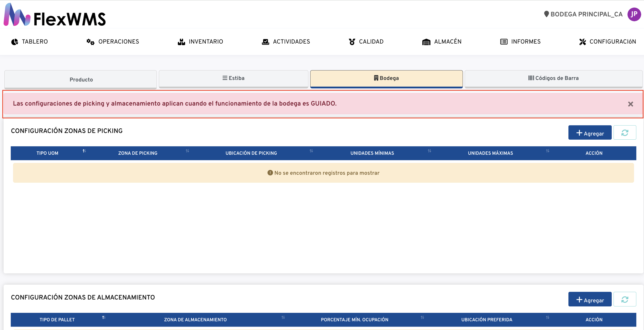Sort by Tipo UOM column

(x=84, y=151)
